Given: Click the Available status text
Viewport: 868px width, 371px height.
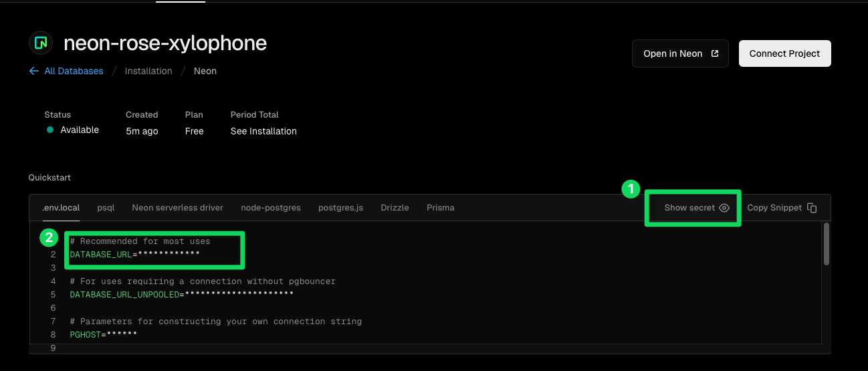Looking at the screenshot, I should click(80, 130).
